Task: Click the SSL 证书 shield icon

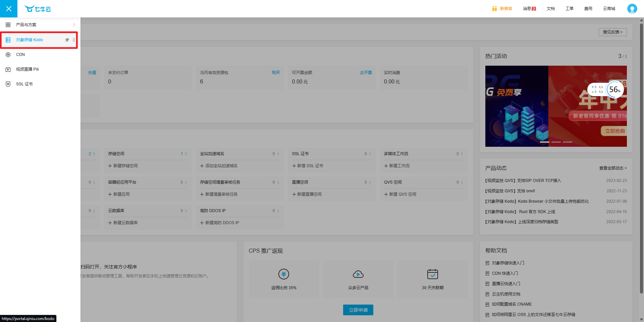Action: pos(8,84)
